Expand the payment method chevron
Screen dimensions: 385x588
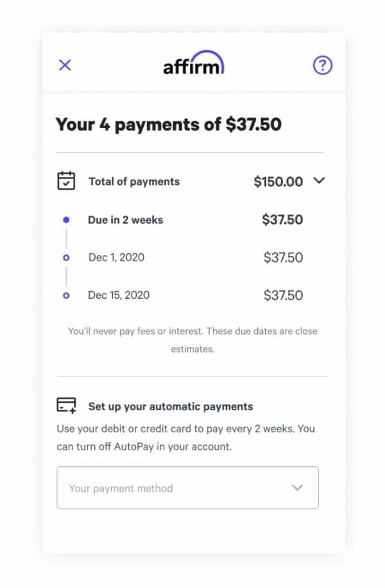[297, 488]
